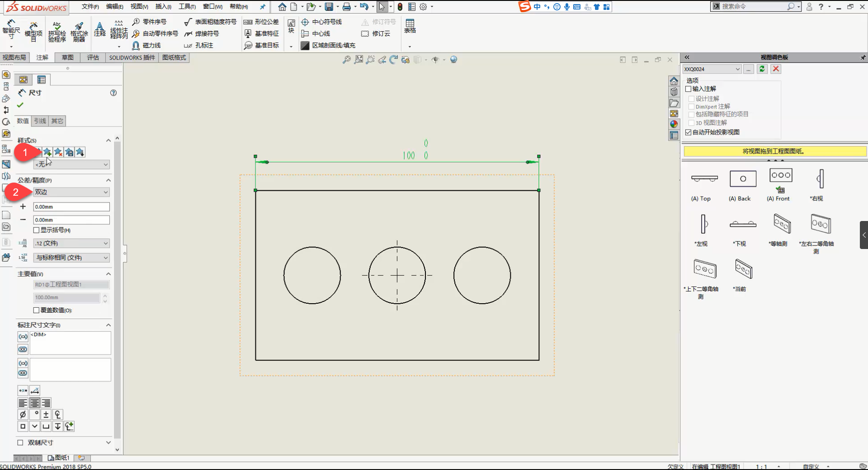Viewport: 868px width, 470px height.
Task: Click the Hole Callout tool
Action: click(198, 45)
